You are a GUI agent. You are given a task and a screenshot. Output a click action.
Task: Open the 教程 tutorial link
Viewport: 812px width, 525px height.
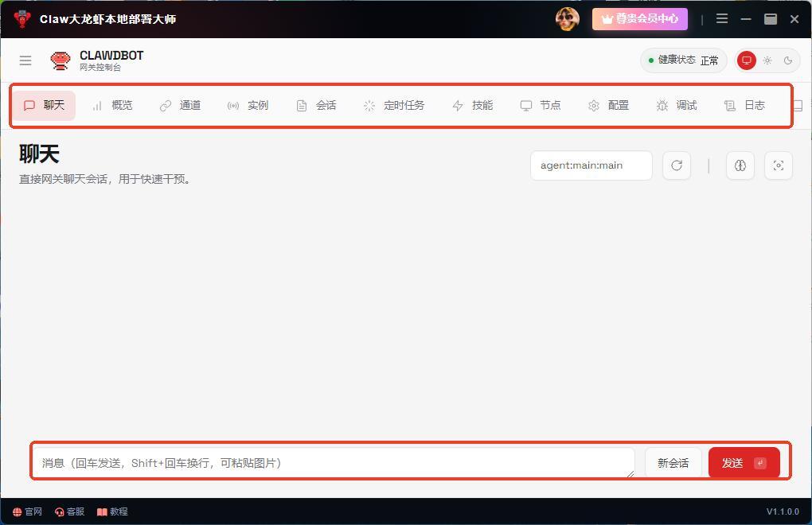(x=112, y=511)
